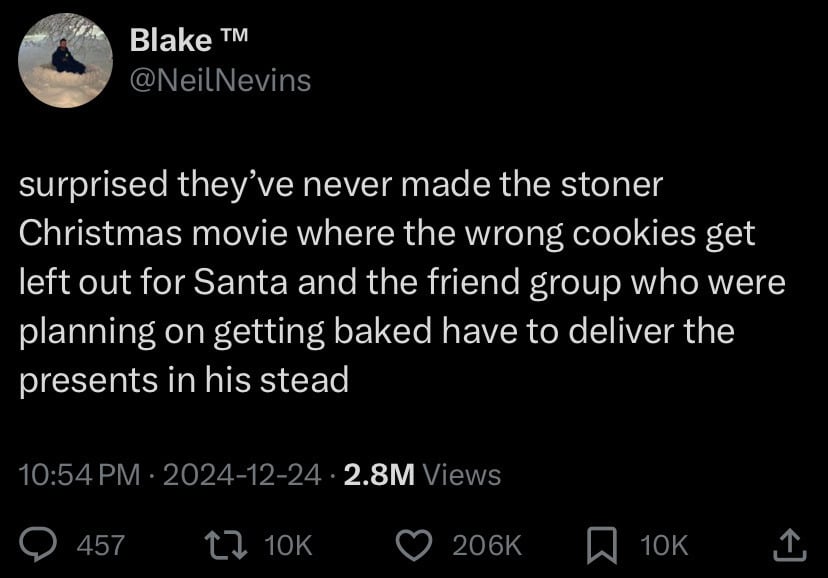828x578 pixels.
Task: Click the 457 replies count
Action: pyautogui.click(x=101, y=545)
